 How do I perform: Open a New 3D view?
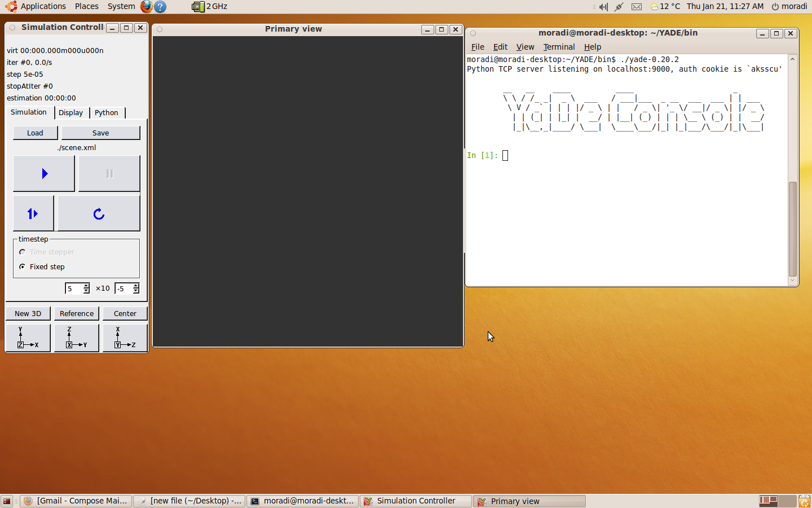(28, 313)
